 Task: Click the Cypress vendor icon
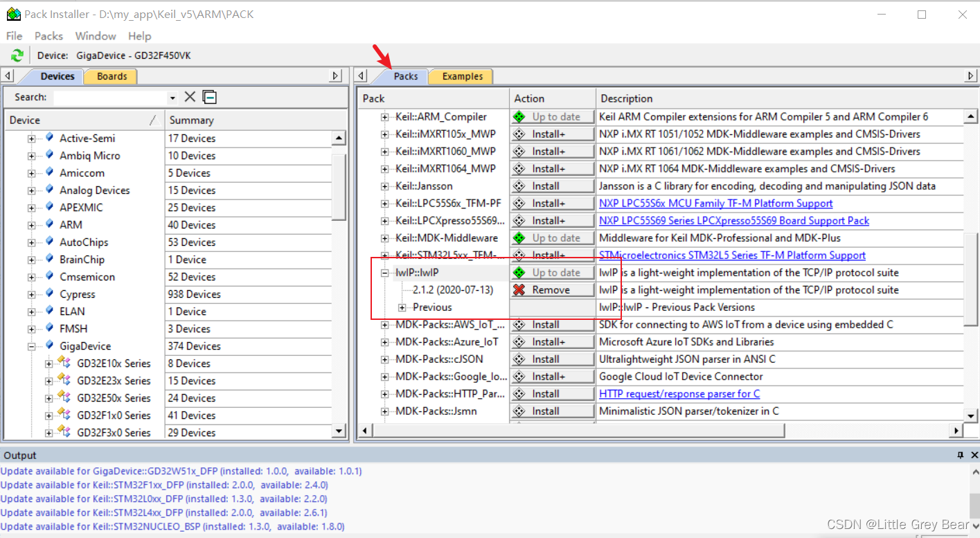click(49, 294)
